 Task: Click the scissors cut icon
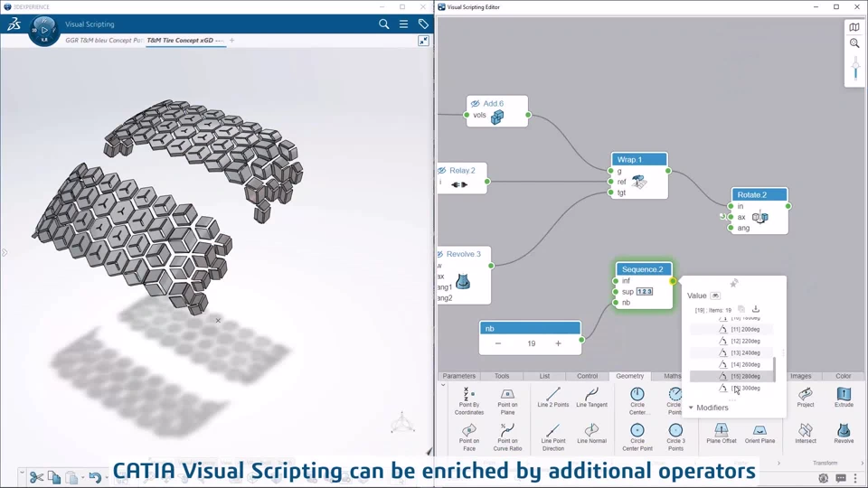coord(36,477)
